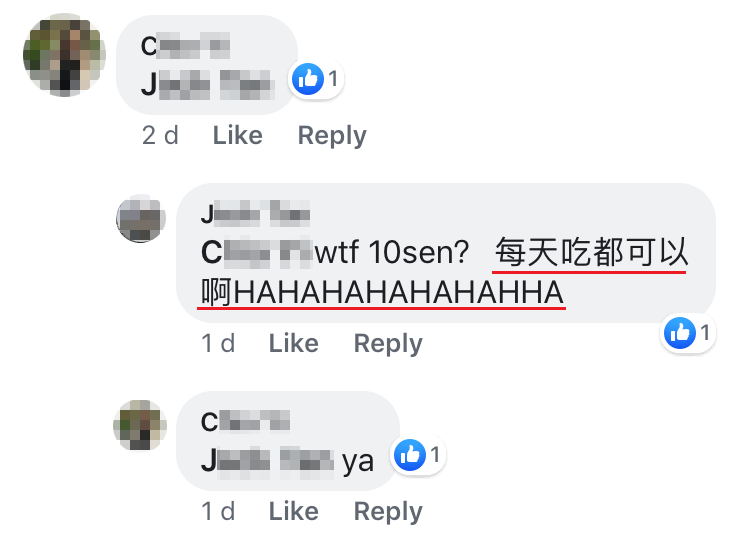Click the tagged name before 'wtf 10sen?'
Image resolution: width=750 pixels, height=536 pixels.
[257, 252]
